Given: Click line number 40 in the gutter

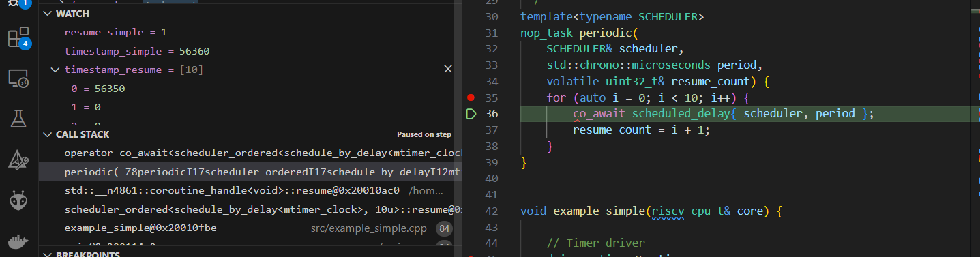Looking at the screenshot, I should click(x=492, y=179).
